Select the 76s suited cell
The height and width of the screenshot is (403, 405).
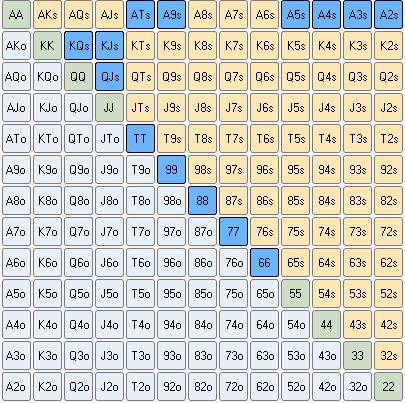coord(264,231)
